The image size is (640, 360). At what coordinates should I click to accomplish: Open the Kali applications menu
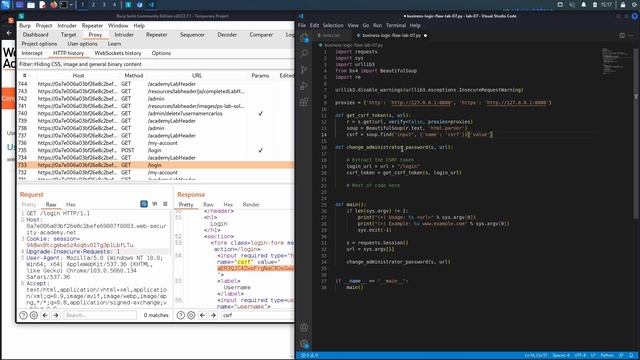pyautogui.click(x=6, y=5)
